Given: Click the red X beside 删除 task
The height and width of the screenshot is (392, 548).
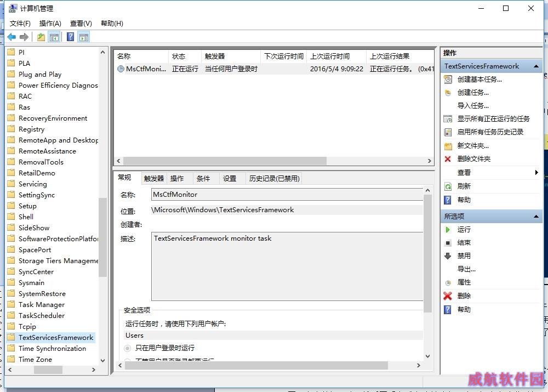Looking at the screenshot, I should (x=448, y=296).
